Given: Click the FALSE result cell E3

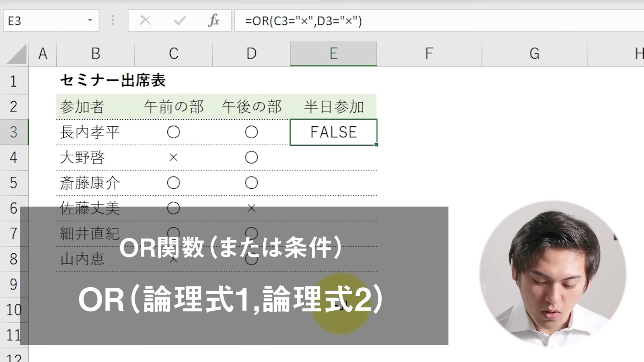Looking at the screenshot, I should (x=334, y=132).
